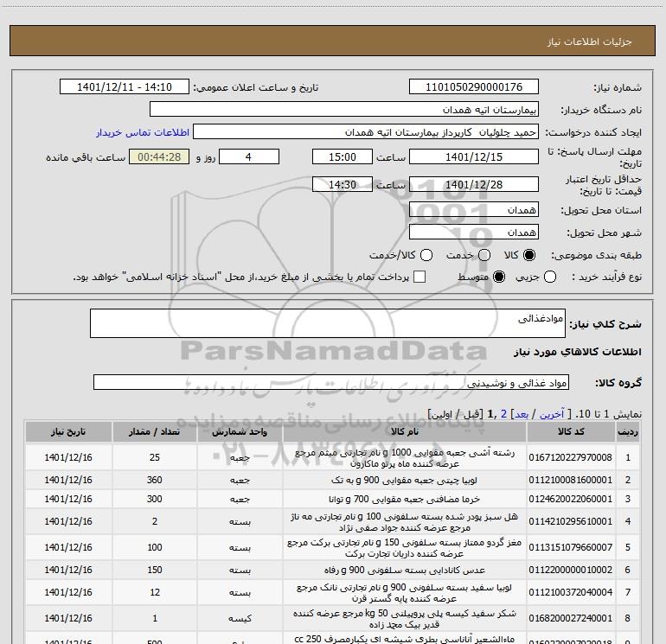The height and width of the screenshot is (644, 666).
Task: Click item name عدس کانادایی بسته سلفونی 900 g
Action: point(405,570)
